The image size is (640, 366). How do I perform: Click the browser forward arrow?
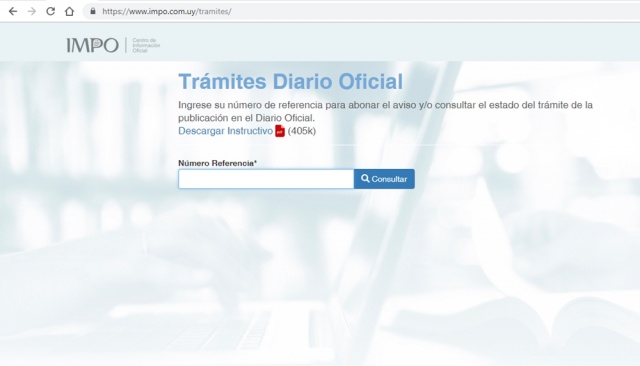31,11
